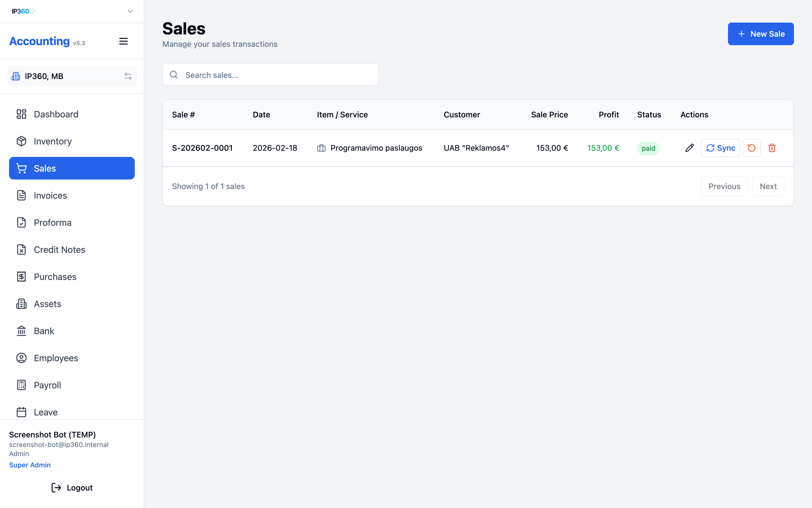This screenshot has width=812, height=508.
Task: Click the Purchases receipt icon
Action: pyautogui.click(x=21, y=277)
